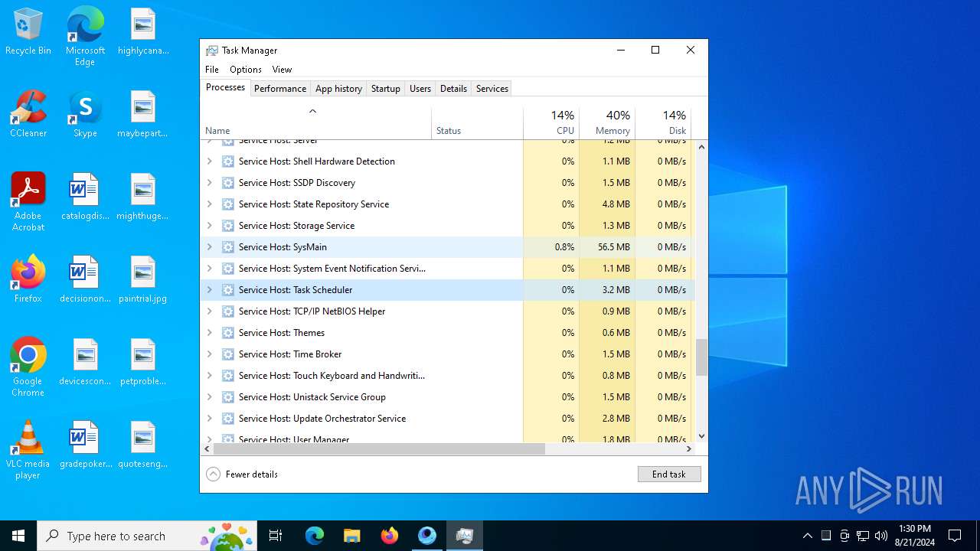Open the File menu
This screenshot has width=980, height=551.
(212, 70)
